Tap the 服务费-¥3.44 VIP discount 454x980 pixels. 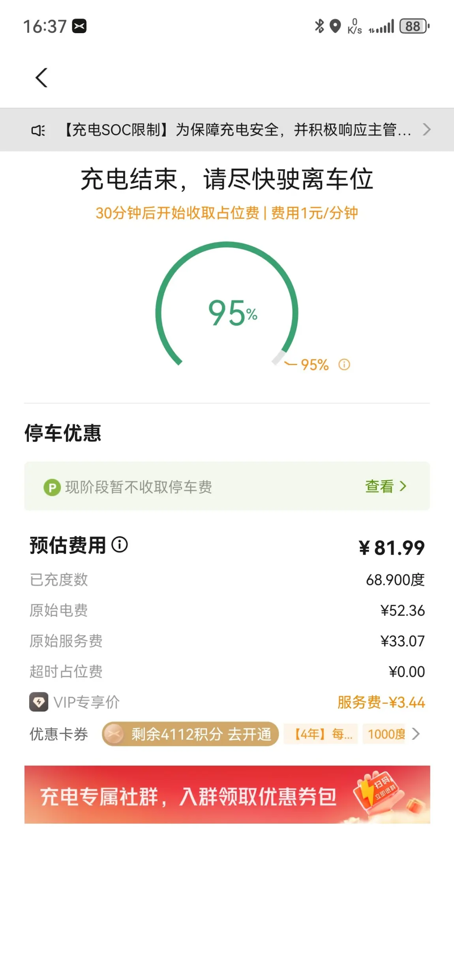[381, 702]
